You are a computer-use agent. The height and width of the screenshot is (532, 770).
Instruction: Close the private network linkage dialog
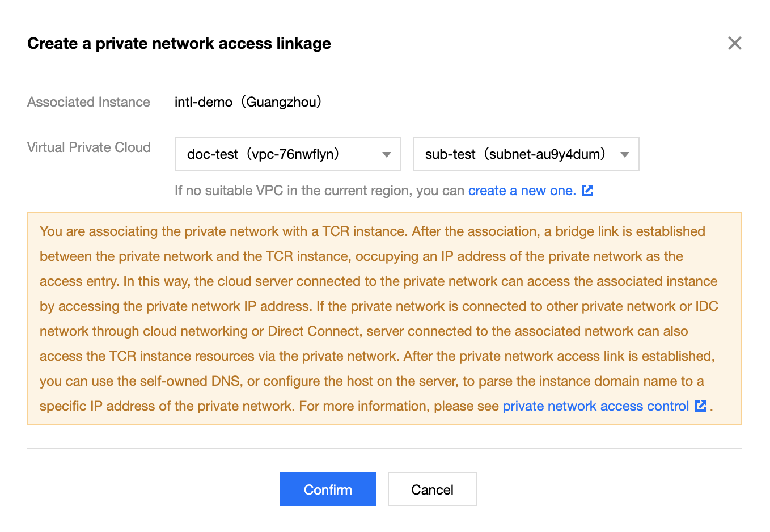click(735, 43)
